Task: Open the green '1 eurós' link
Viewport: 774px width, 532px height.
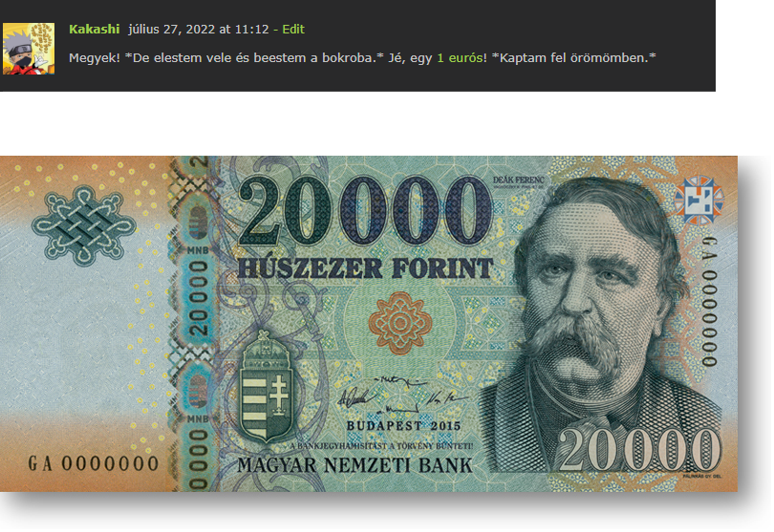Action: (460, 57)
